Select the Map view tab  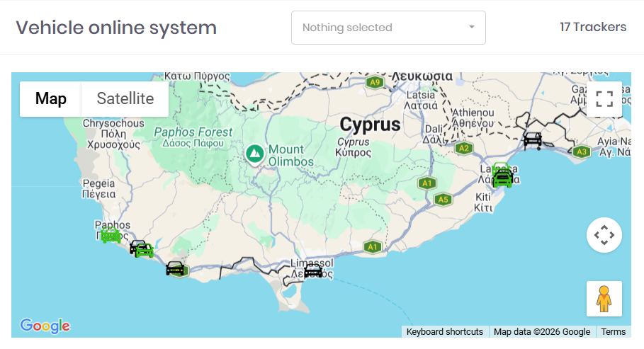point(51,99)
